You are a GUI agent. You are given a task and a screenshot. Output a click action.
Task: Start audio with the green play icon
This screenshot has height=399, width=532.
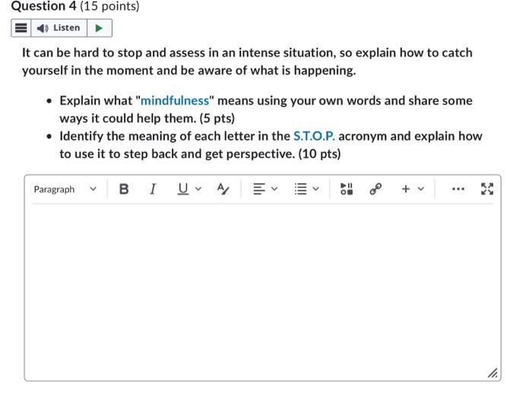click(99, 28)
